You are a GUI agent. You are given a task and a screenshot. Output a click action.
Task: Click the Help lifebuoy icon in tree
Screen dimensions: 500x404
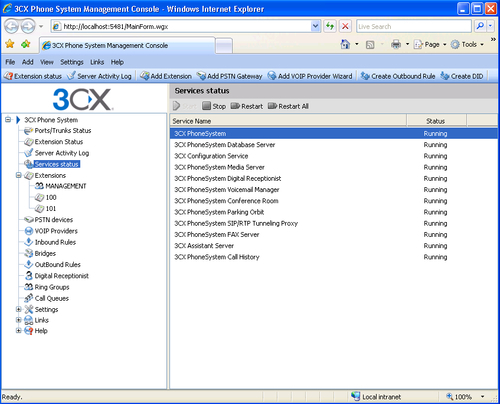(x=29, y=331)
